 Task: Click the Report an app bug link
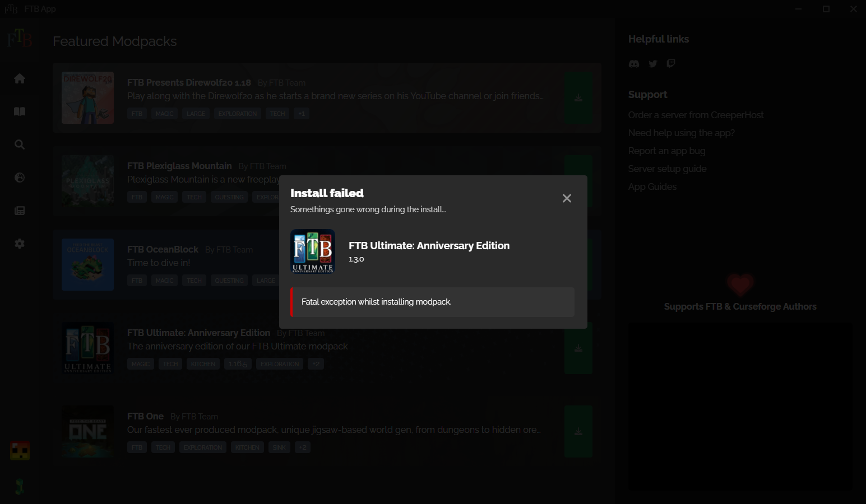666,151
